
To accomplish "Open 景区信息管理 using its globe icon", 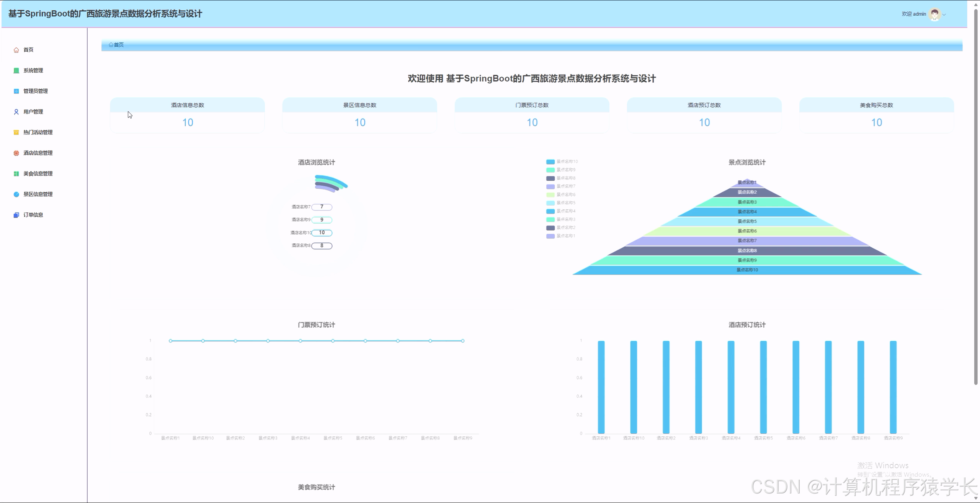I will [16, 194].
